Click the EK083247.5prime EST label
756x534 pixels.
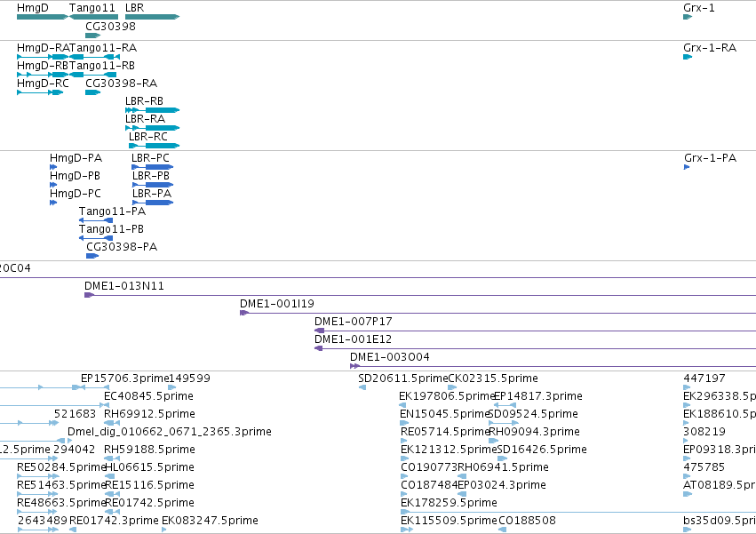pos(210,521)
